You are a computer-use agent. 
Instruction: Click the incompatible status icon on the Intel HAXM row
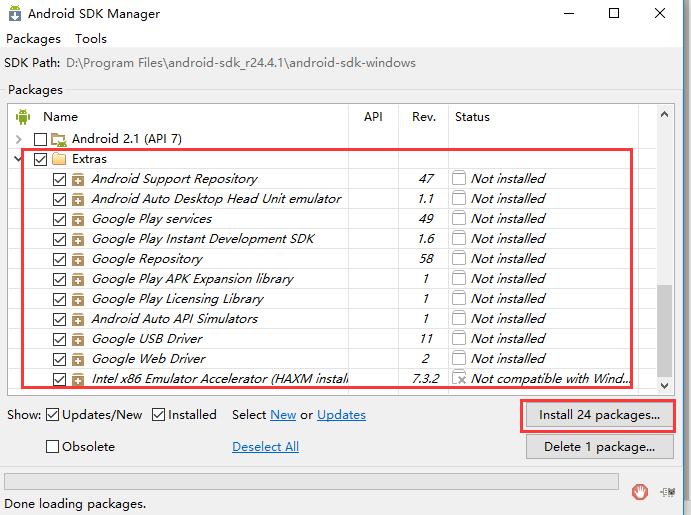tap(459, 378)
